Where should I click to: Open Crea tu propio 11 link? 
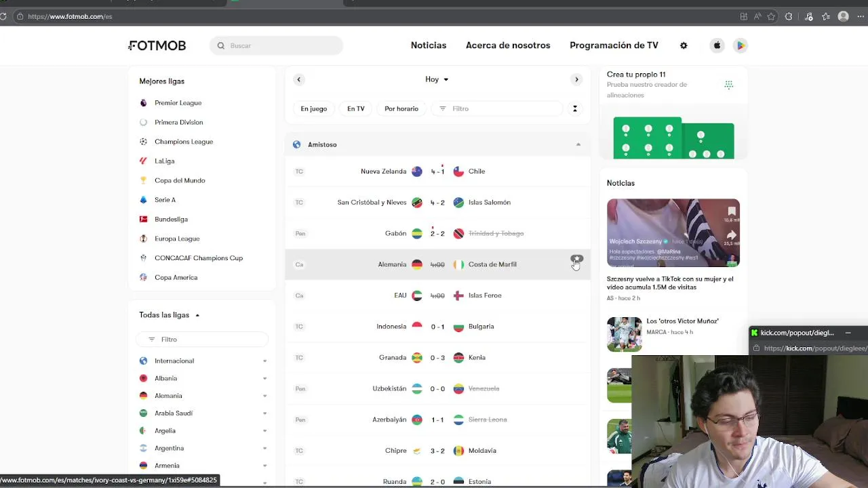point(636,75)
